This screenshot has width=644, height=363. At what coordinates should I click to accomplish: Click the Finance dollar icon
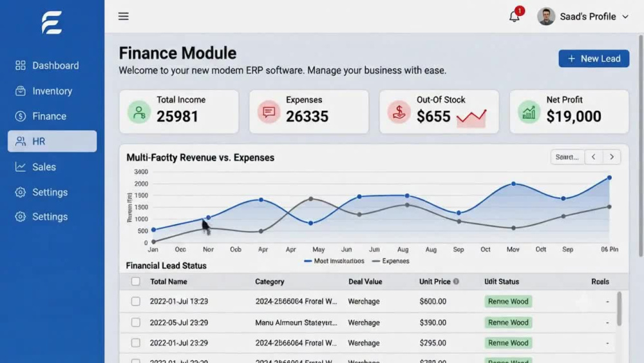(x=20, y=116)
